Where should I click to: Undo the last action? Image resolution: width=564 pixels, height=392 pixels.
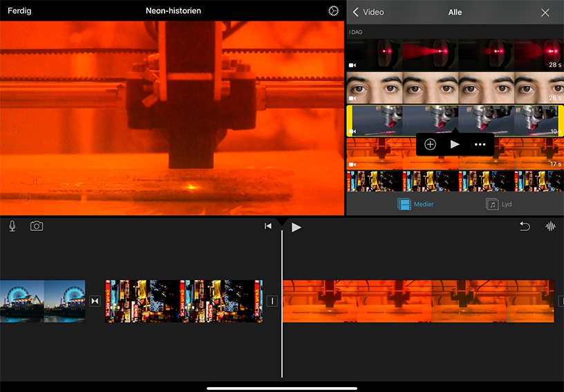tap(525, 226)
